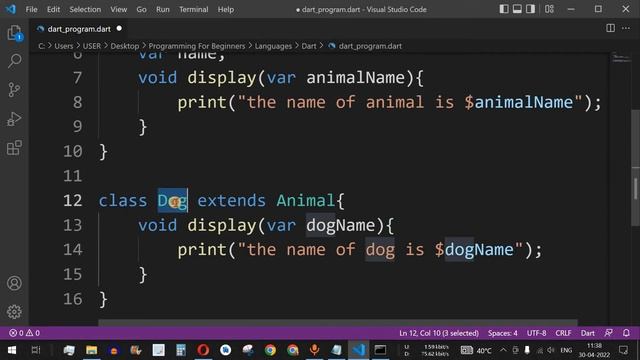Change encoding via UTF-8 status item
This screenshot has width=640, height=360.
click(536, 333)
